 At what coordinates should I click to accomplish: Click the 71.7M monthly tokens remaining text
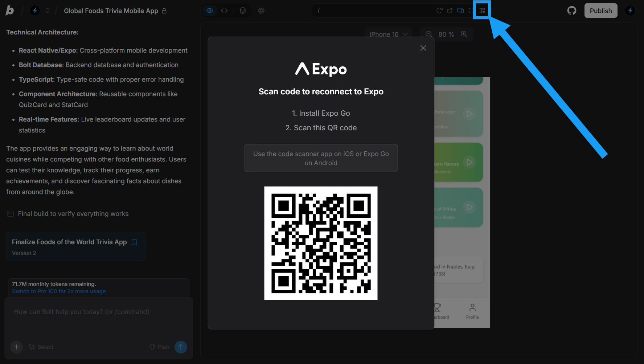click(x=54, y=284)
